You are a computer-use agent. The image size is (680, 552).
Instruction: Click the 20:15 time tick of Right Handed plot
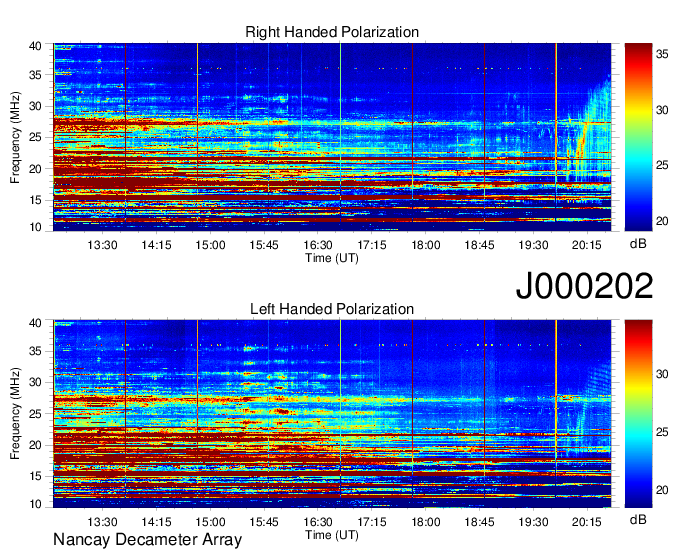pyautogui.click(x=587, y=245)
